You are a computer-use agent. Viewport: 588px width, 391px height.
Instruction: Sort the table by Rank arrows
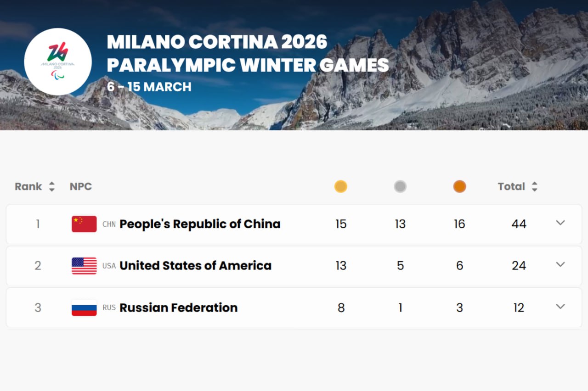[x=52, y=187]
